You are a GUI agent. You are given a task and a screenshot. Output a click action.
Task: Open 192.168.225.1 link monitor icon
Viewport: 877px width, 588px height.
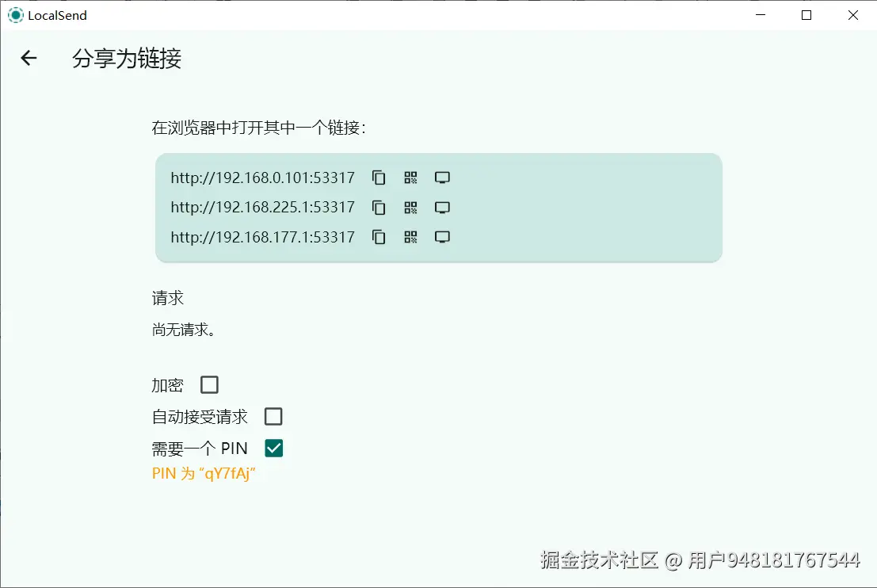442,208
